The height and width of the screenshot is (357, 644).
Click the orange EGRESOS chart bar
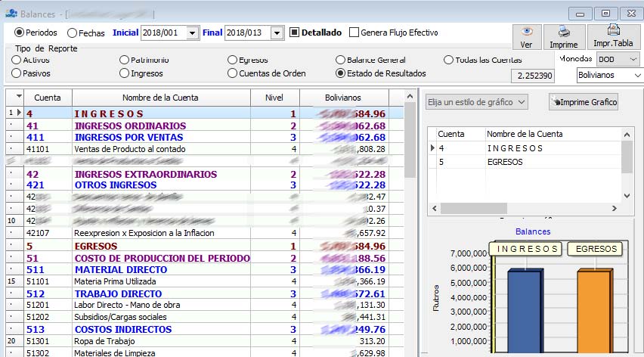click(595, 312)
